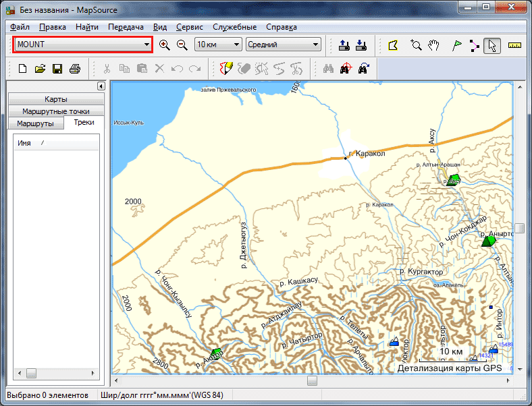The height and width of the screenshot is (406, 532).
Task: Select the track draw pencil tool
Action: [226, 69]
